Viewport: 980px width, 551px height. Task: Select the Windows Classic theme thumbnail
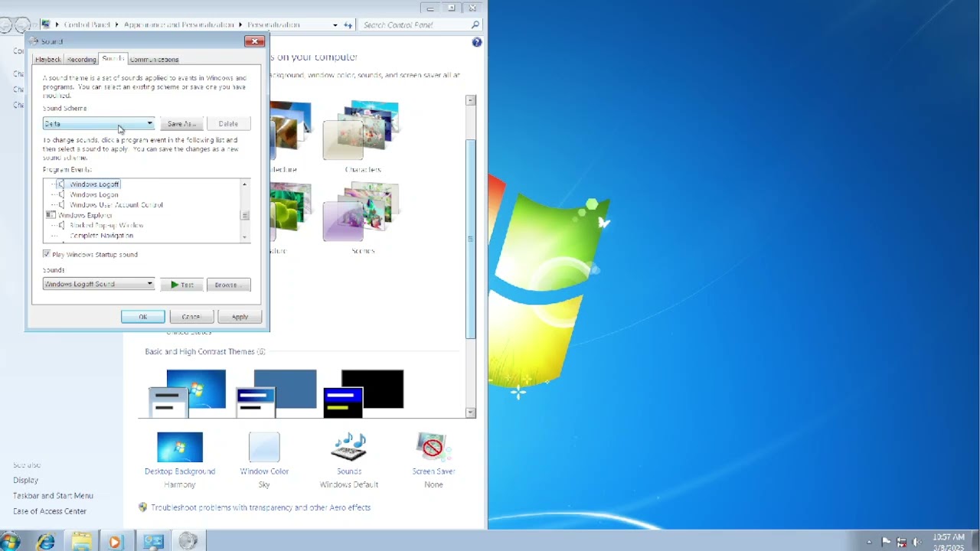[x=276, y=393]
